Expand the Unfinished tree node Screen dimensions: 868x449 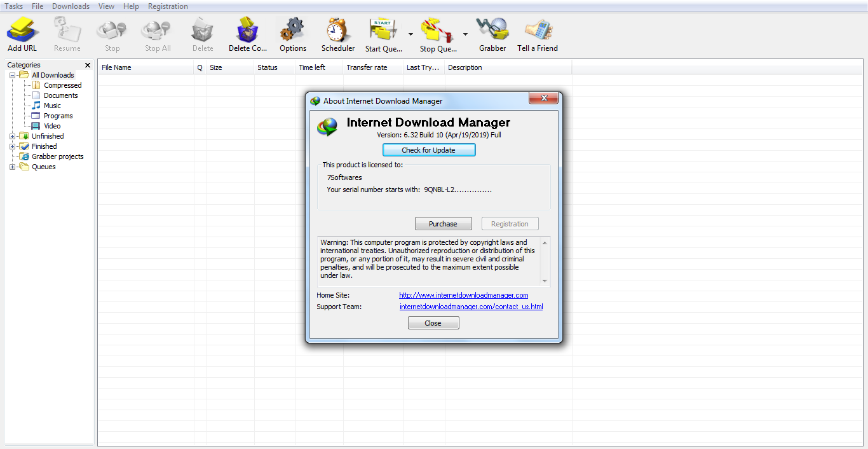point(12,136)
